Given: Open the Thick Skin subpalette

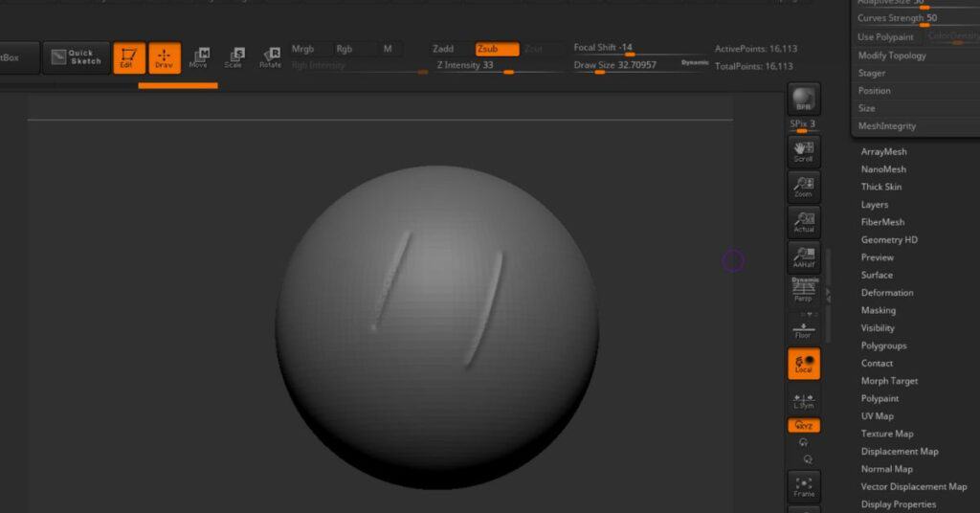Looking at the screenshot, I should (881, 187).
